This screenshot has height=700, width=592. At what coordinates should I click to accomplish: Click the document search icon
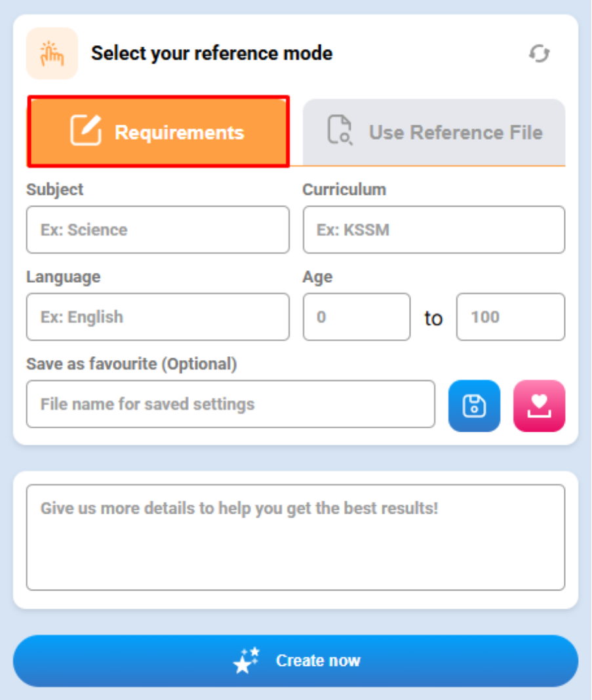(340, 130)
